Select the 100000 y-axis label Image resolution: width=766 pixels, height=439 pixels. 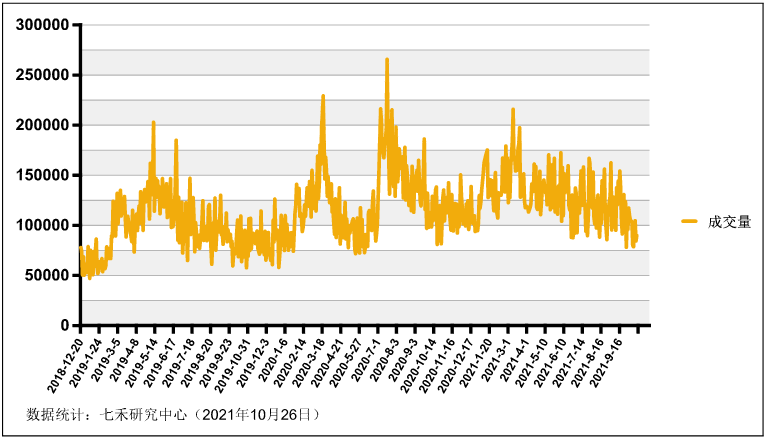(x=43, y=225)
